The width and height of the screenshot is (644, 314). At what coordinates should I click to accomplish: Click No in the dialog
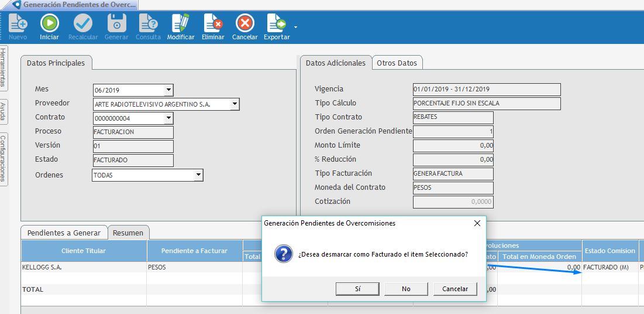(x=406, y=289)
